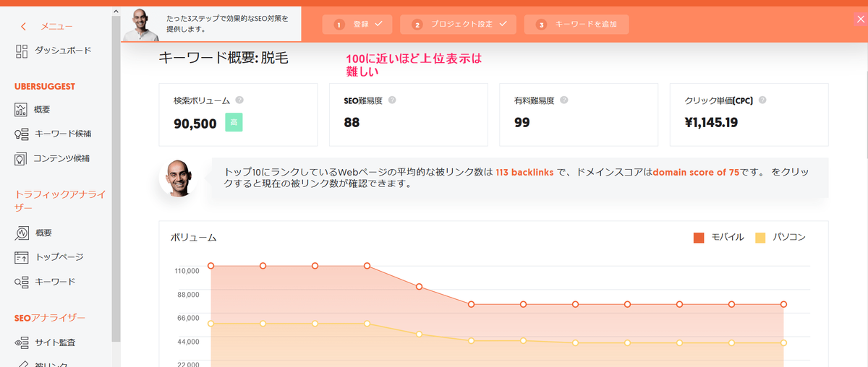The width and height of the screenshot is (868, 367).
Task: Click the UBERSUGGEST section heading
Action: click(x=45, y=86)
